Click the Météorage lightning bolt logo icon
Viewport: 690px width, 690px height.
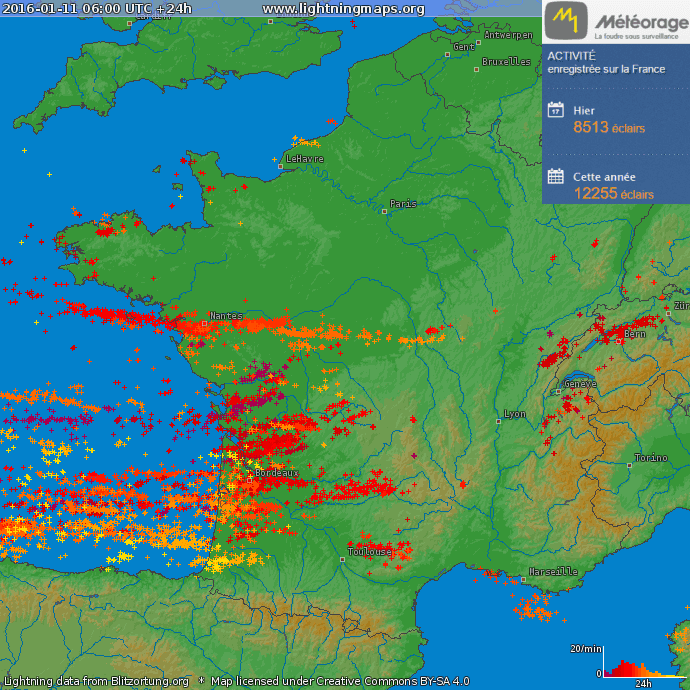tap(567, 19)
